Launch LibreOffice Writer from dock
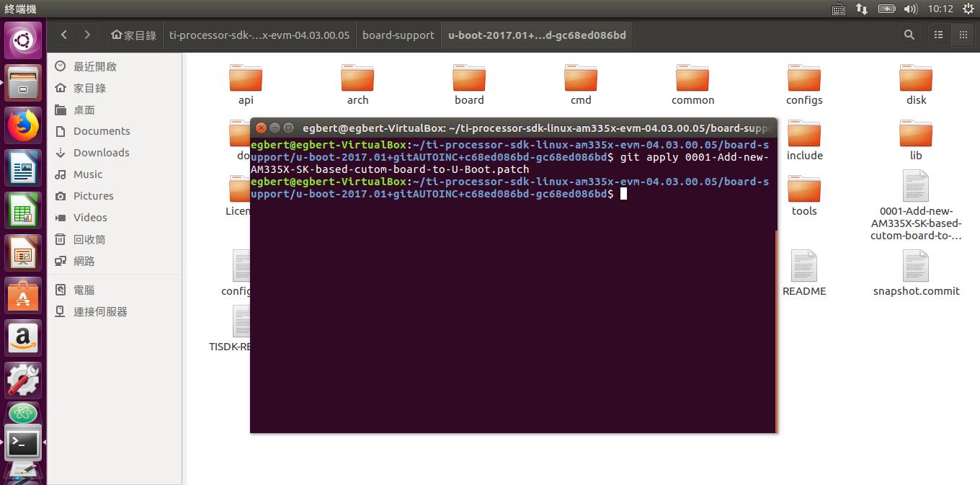This screenshot has width=980, height=485. coord(24,169)
